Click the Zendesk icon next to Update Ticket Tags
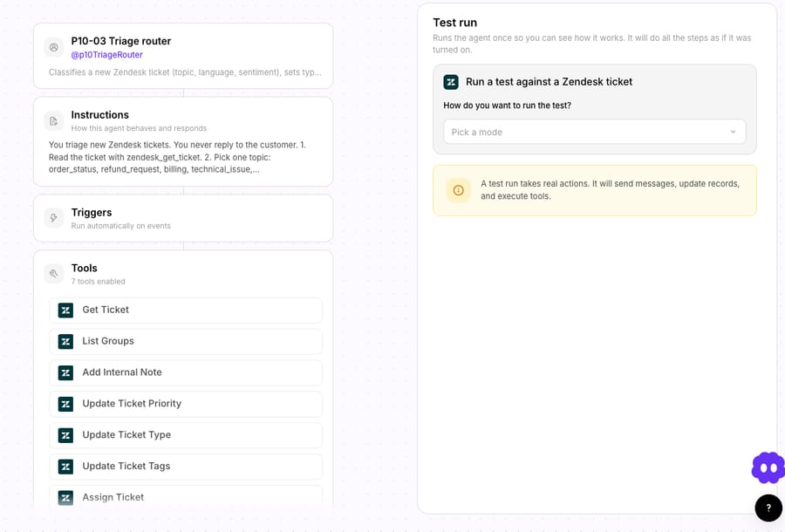Viewport: 785px width, 532px height. click(65, 467)
